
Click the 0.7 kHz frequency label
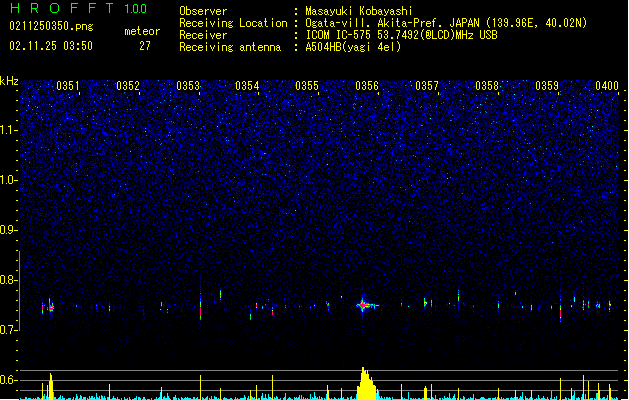[9, 330]
